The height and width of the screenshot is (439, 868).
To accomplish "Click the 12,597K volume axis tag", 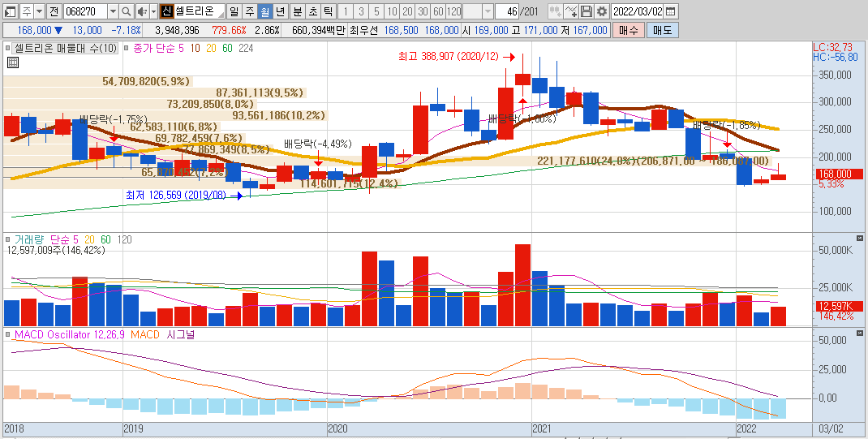I will click(839, 307).
